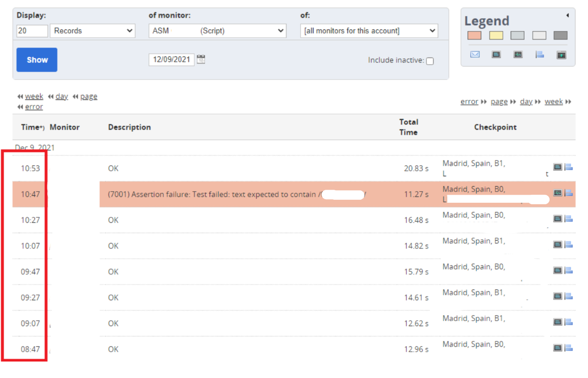Open the Records unit dropdown
Viewport: 588px width, 378px height.
click(x=93, y=31)
